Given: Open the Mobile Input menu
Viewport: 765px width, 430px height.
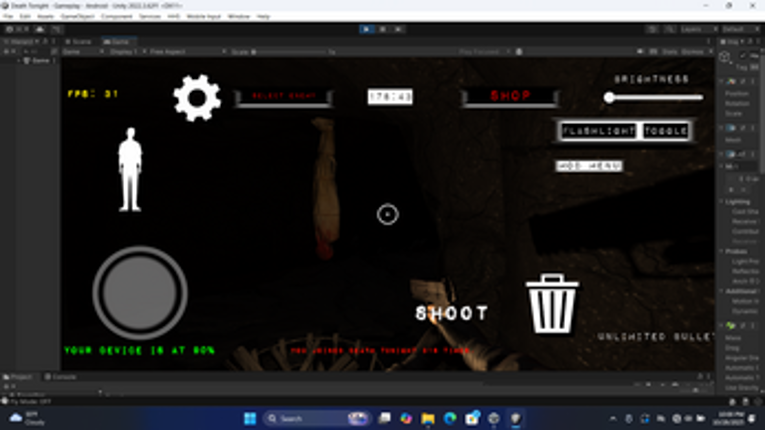Looking at the screenshot, I should click(x=203, y=17).
